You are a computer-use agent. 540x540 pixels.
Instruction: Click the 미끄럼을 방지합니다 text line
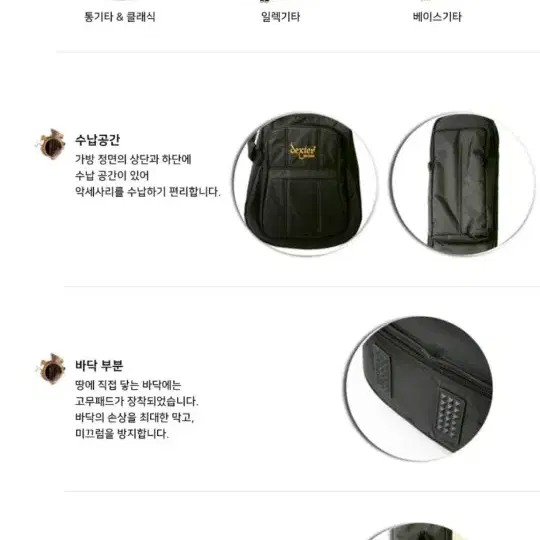pyautogui.click(x=122, y=433)
